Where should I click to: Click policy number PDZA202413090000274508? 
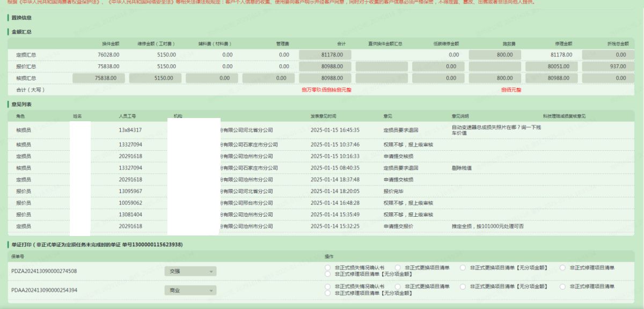point(44,271)
